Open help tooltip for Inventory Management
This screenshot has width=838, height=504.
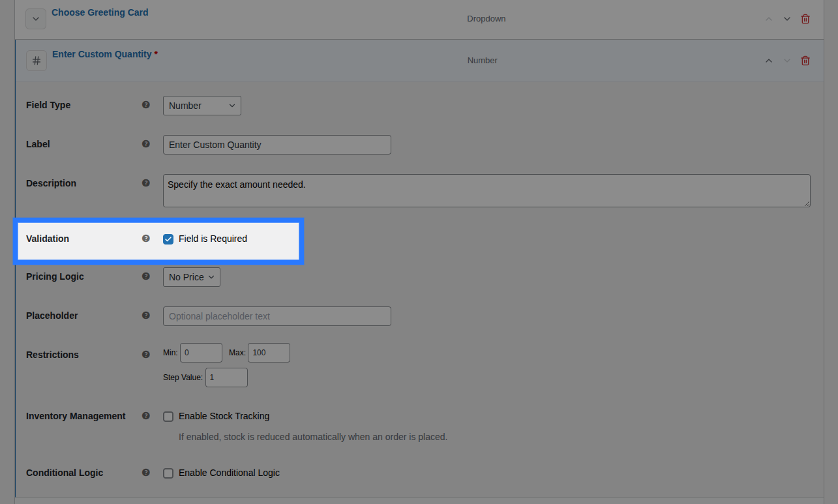pos(146,415)
